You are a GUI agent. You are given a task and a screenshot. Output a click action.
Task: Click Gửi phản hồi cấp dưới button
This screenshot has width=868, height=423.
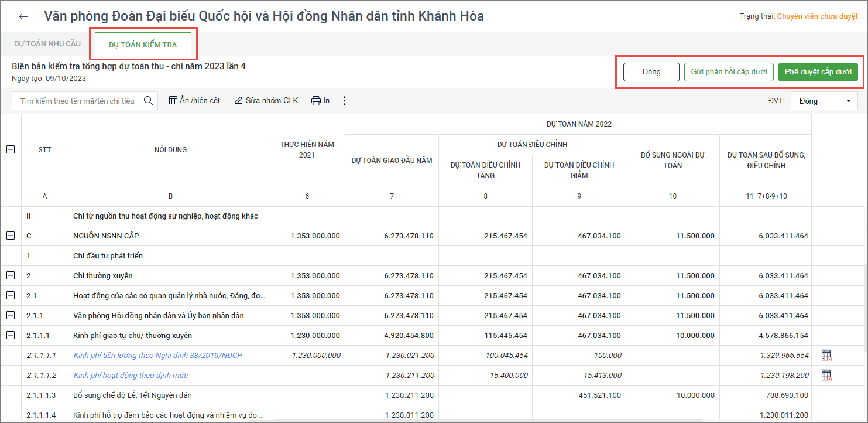point(729,72)
